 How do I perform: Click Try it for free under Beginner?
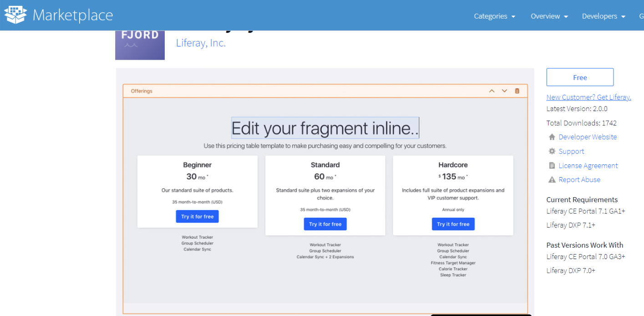(x=198, y=217)
